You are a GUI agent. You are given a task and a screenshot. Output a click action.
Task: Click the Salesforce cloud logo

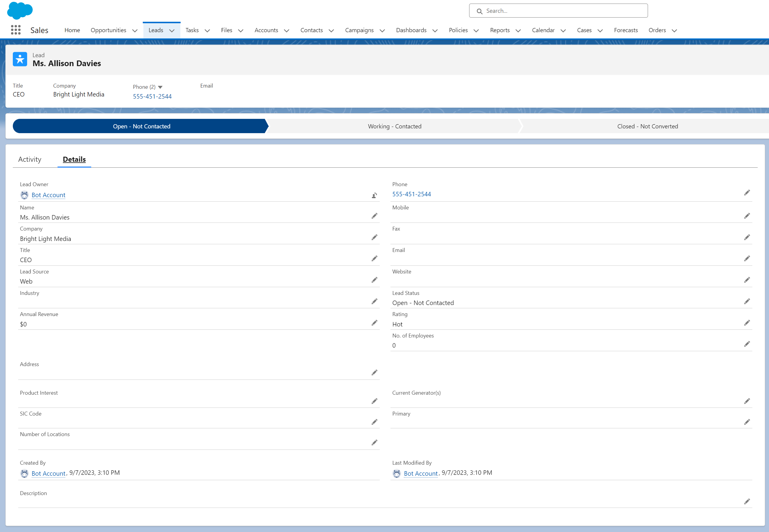pos(20,10)
